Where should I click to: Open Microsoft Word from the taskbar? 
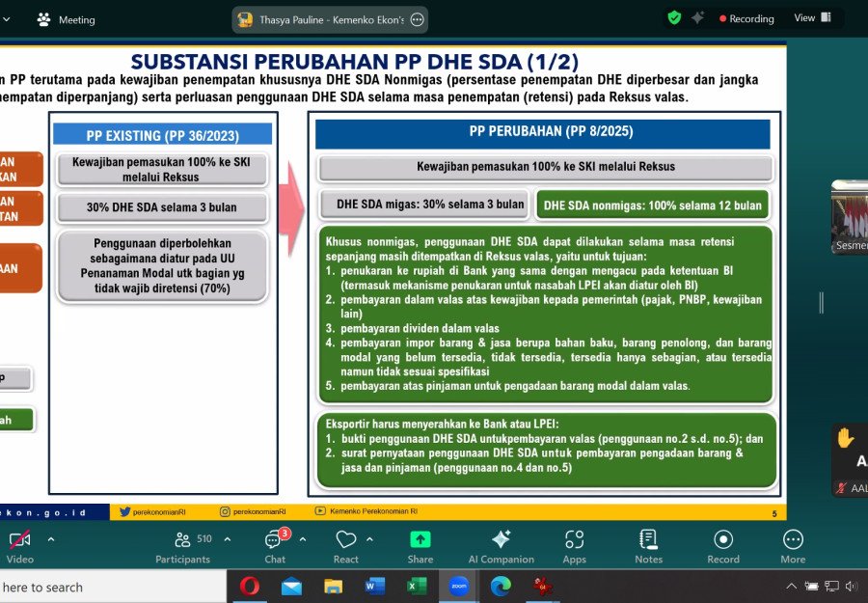click(374, 586)
